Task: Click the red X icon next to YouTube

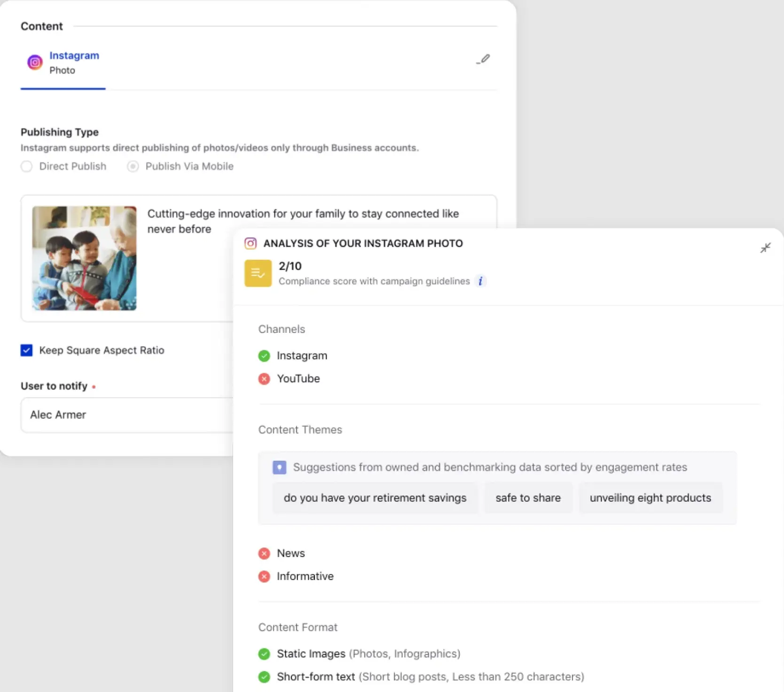Action: coord(264,379)
